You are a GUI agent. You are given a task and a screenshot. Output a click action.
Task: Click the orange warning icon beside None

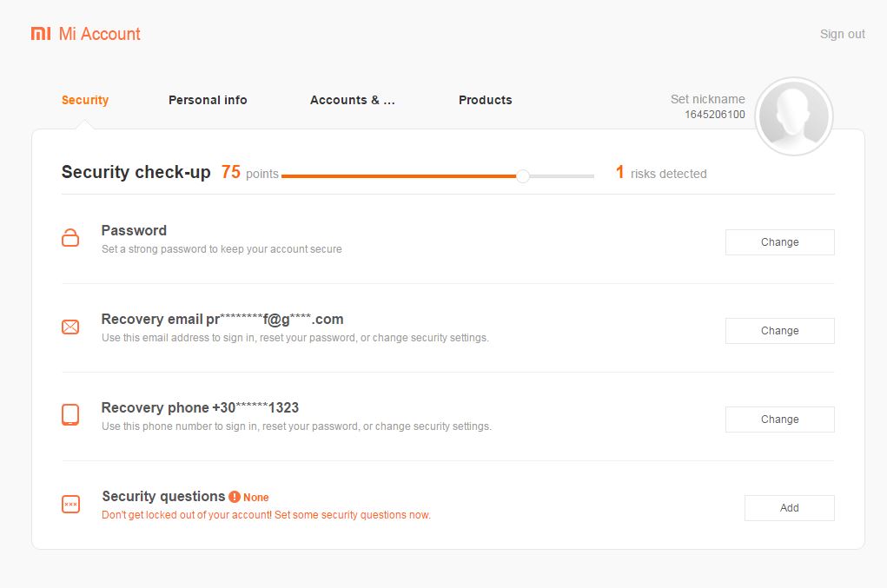pos(235,497)
